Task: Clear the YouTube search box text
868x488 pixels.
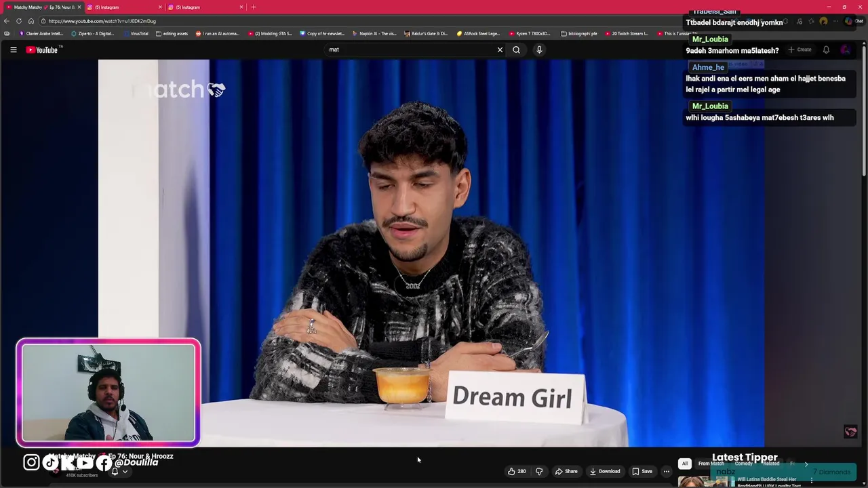Action: pyautogui.click(x=500, y=49)
